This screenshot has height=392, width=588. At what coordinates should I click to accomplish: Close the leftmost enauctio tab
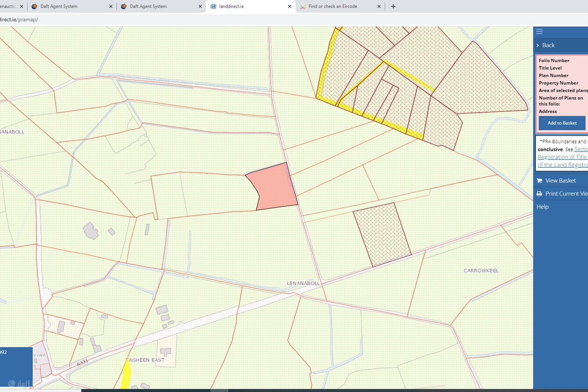(x=22, y=7)
